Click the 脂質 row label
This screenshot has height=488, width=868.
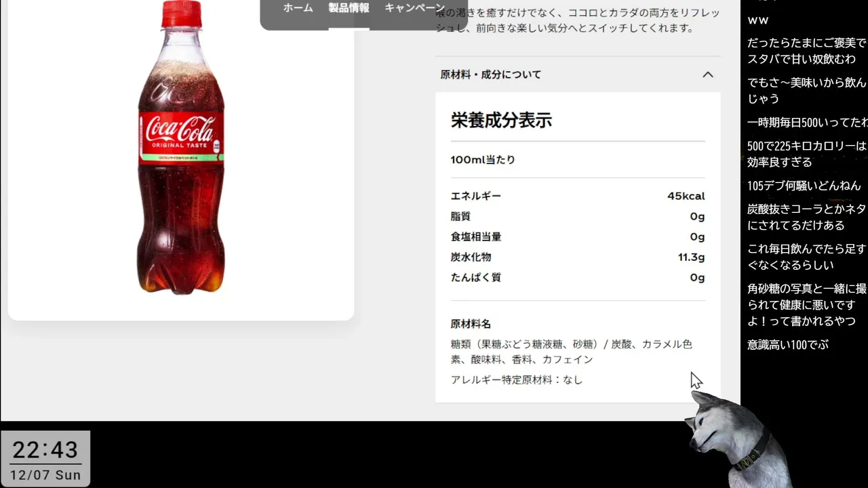pyautogui.click(x=460, y=216)
